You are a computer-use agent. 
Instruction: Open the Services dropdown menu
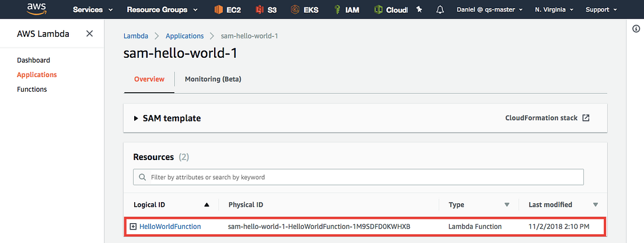[x=93, y=9]
